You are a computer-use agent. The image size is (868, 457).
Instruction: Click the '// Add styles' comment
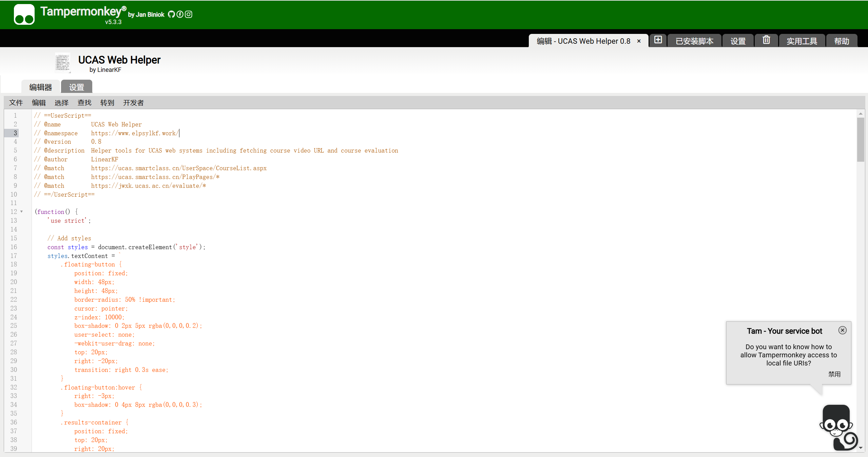point(69,238)
